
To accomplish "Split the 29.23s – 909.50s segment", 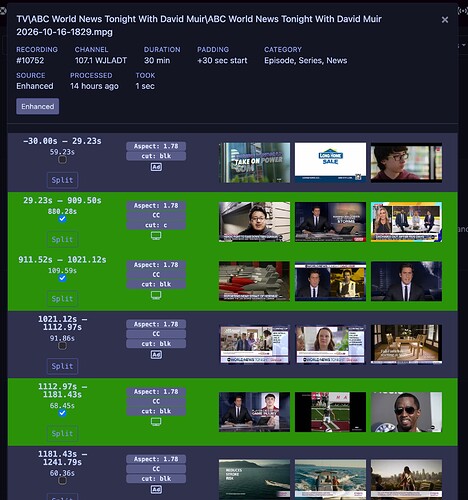I will coord(62,239).
